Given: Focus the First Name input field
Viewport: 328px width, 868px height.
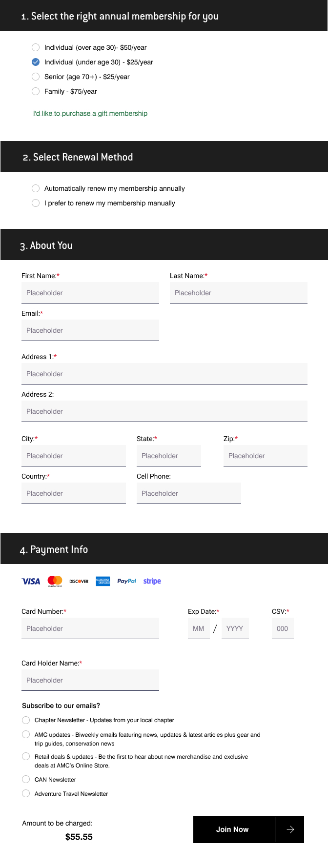Looking at the screenshot, I should point(90,293).
